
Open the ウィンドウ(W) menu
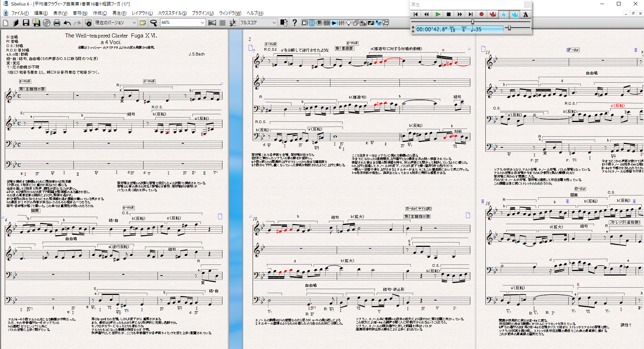click(230, 13)
